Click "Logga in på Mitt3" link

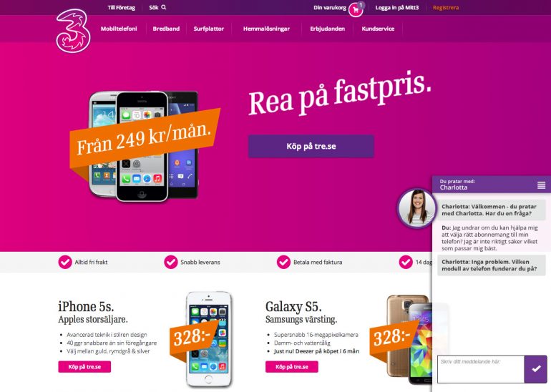click(397, 7)
